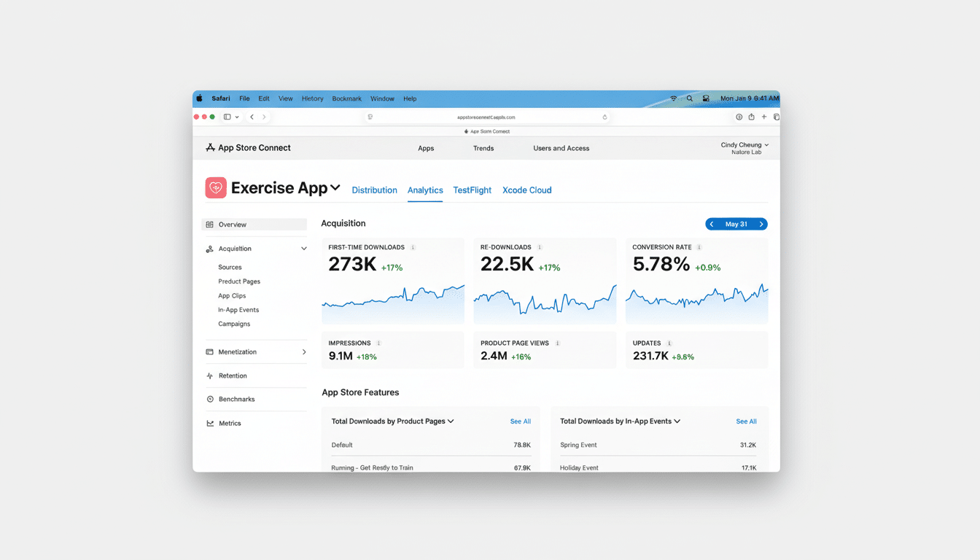Click the App Store Connect logo
980x560 pixels.
point(248,147)
